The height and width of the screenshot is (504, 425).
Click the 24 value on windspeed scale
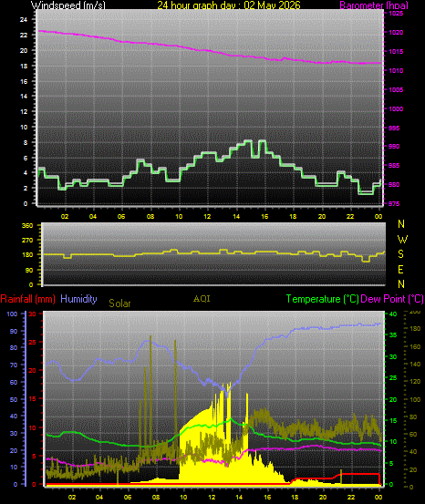tap(24, 20)
